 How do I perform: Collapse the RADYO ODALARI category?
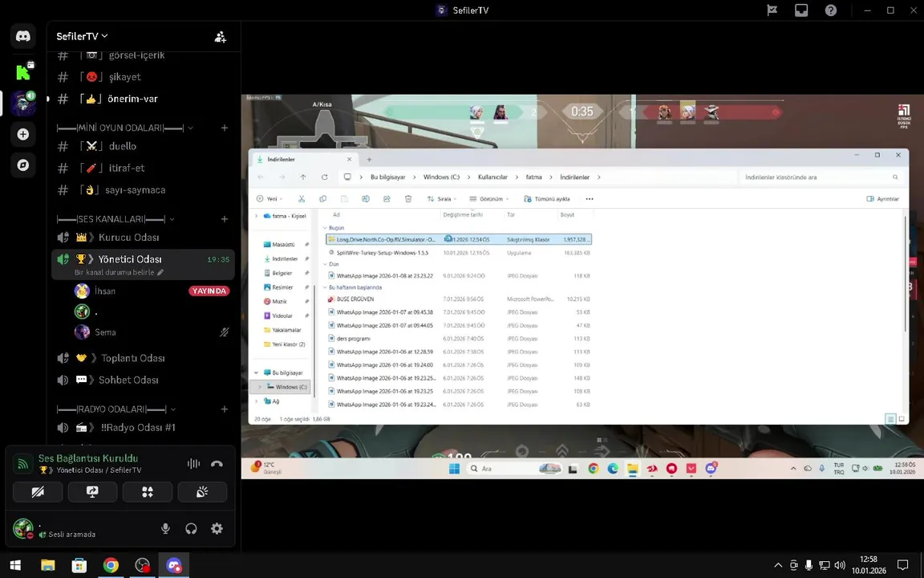click(x=116, y=409)
